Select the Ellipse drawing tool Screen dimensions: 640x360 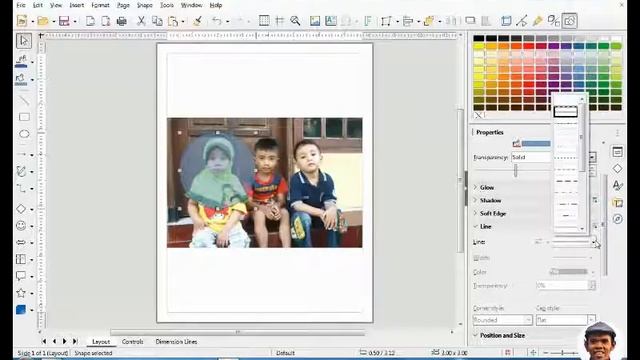coord(24,134)
